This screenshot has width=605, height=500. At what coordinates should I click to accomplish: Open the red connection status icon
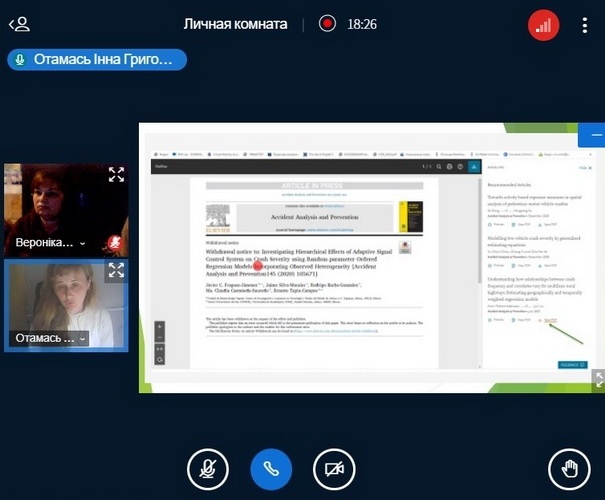coord(543,25)
